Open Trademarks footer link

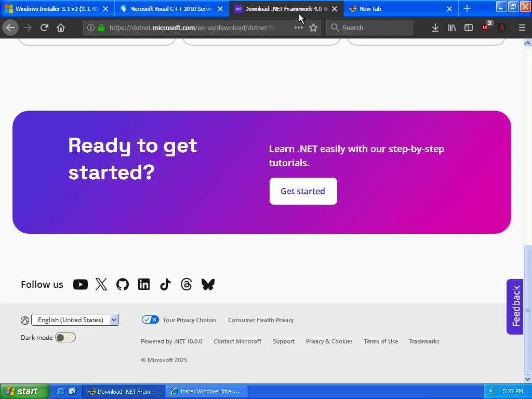[x=424, y=341]
